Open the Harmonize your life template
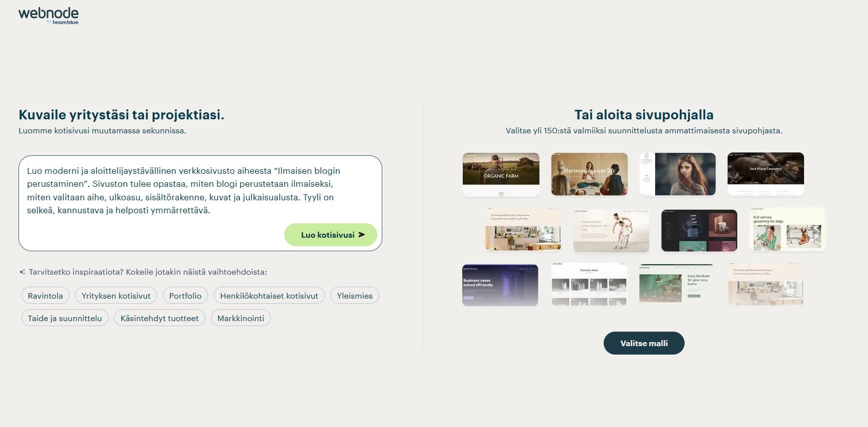The height and width of the screenshot is (427, 868). [x=590, y=174]
